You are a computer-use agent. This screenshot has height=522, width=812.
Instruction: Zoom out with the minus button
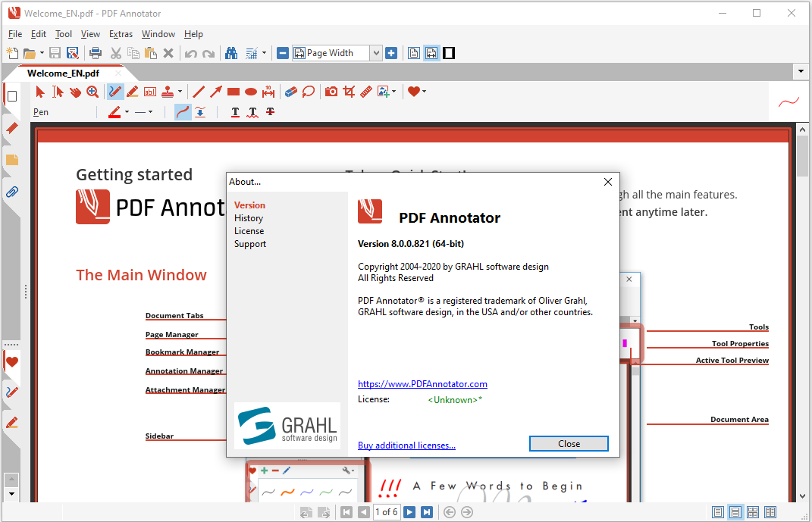click(283, 53)
